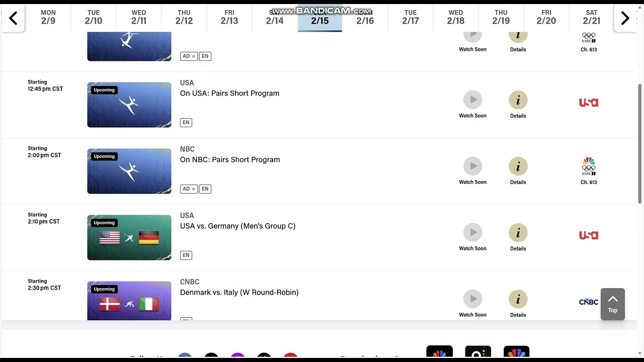
Task: Click title On USA: Pairs Short Program
Action: coord(229,94)
